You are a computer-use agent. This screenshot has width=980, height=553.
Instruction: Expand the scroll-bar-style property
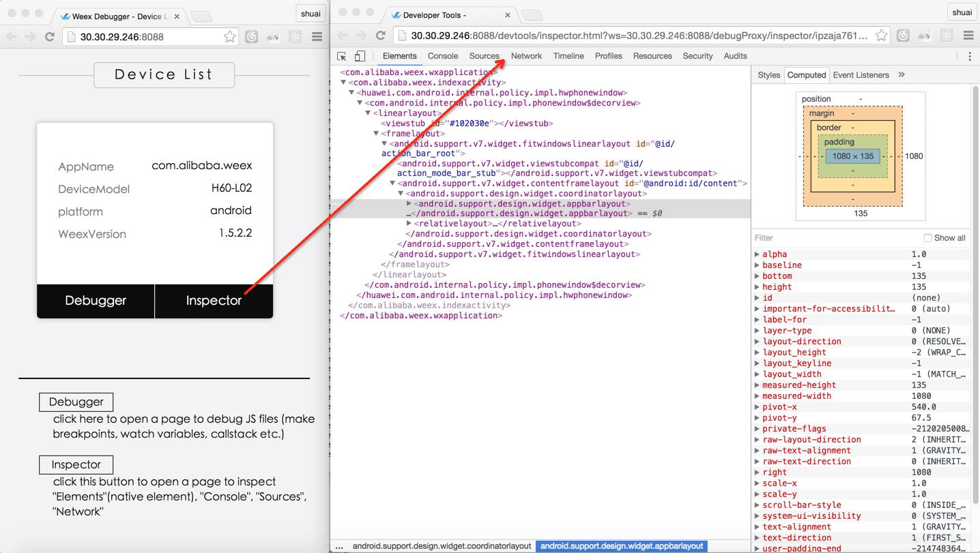(757, 505)
